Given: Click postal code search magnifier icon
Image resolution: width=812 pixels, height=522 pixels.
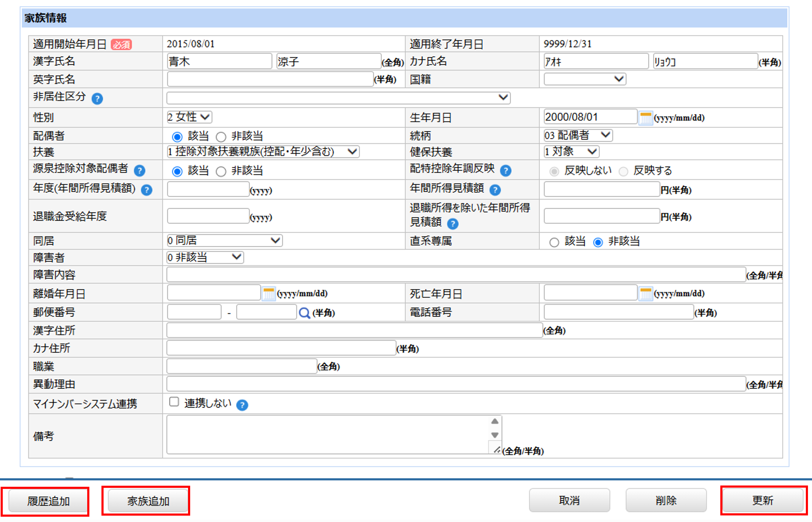Looking at the screenshot, I should (304, 313).
